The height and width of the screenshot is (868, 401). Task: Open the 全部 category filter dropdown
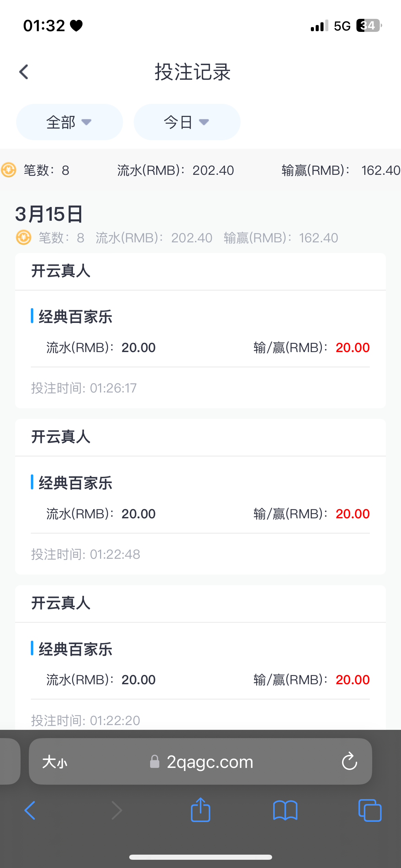tap(69, 122)
